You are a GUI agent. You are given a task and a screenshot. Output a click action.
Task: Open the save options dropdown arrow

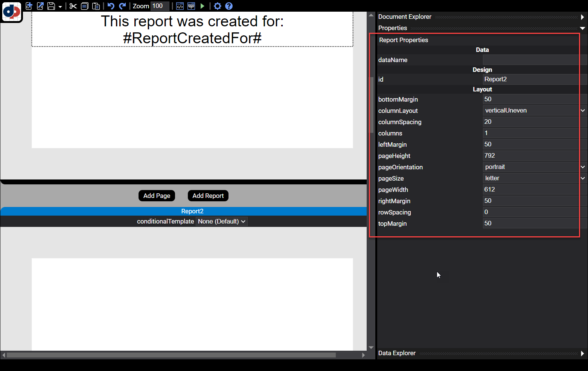(x=60, y=6)
